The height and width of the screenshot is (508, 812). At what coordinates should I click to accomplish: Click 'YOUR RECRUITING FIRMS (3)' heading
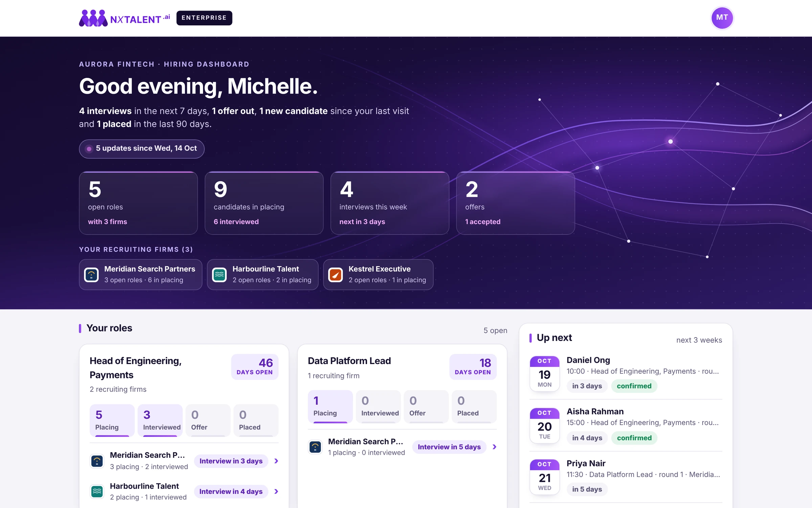[x=136, y=250]
